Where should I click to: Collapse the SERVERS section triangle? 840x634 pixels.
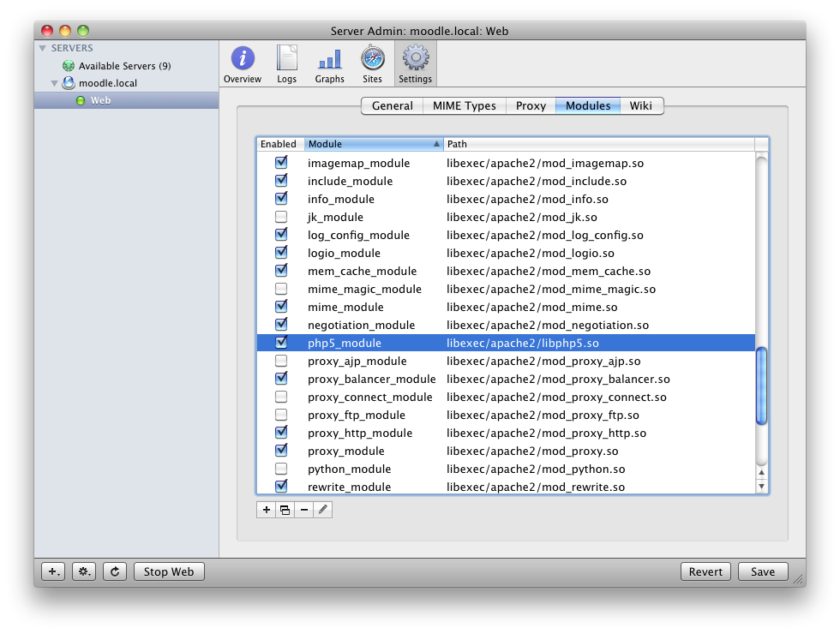tap(42, 48)
